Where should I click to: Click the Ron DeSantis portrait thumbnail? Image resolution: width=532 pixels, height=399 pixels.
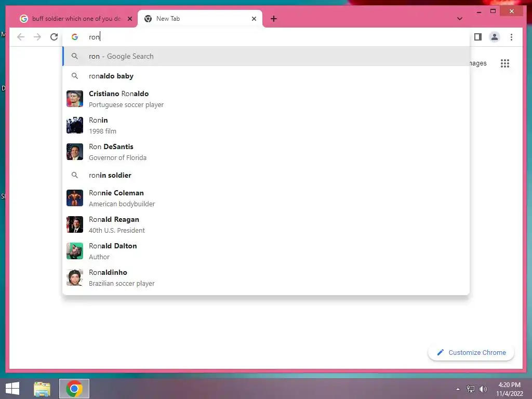coord(75,152)
